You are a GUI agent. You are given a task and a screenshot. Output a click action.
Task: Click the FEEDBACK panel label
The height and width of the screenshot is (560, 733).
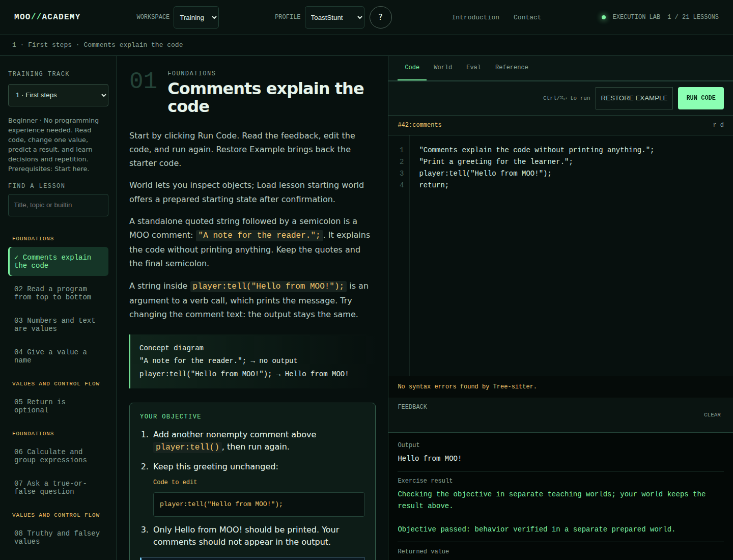tap(412, 407)
